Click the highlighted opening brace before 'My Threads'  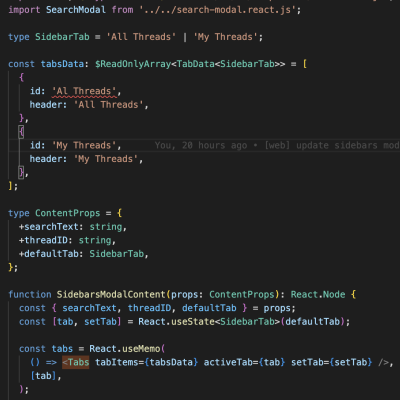[x=21, y=132]
